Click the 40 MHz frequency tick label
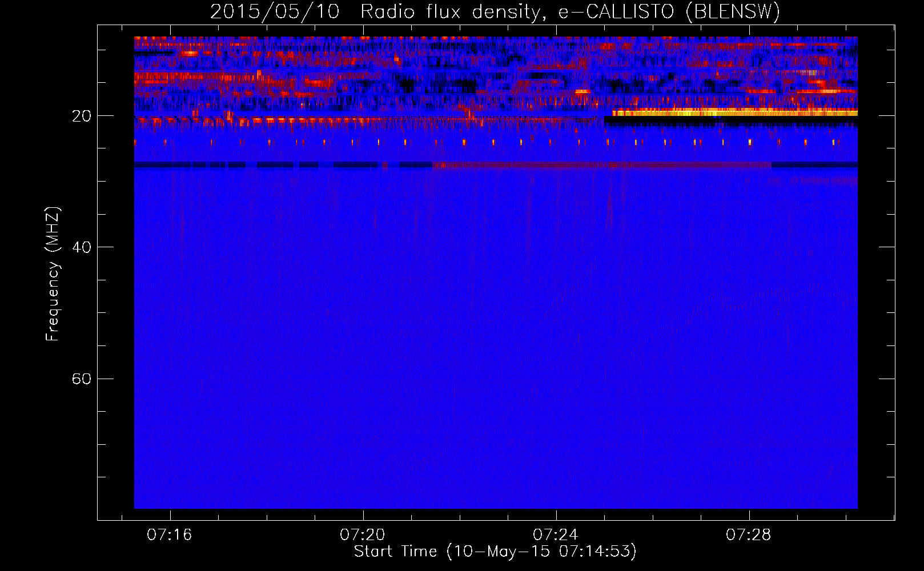924x571 pixels. [82, 247]
